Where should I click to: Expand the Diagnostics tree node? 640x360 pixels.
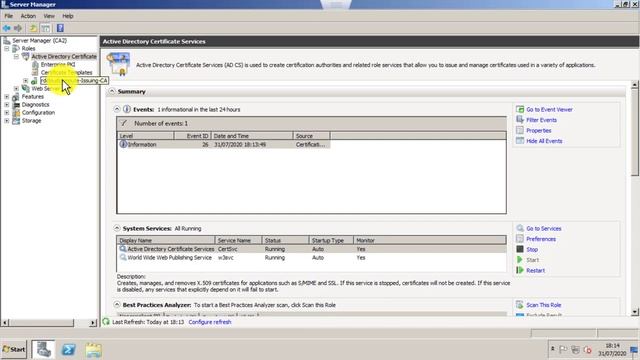click(x=7, y=104)
